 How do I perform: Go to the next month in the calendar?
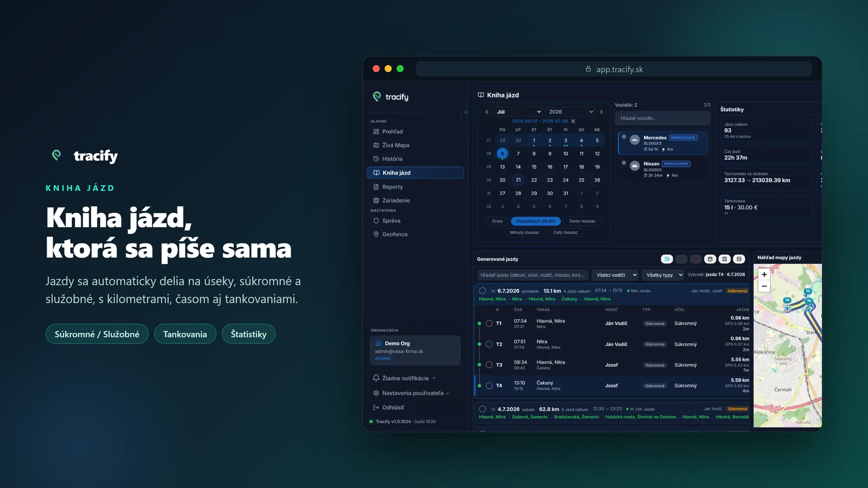[601, 112]
